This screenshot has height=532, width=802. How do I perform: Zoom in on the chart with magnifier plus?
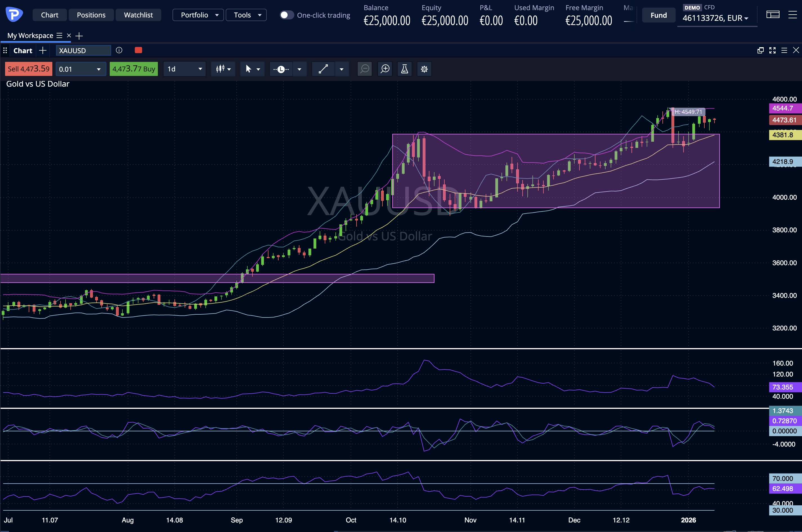click(x=385, y=69)
